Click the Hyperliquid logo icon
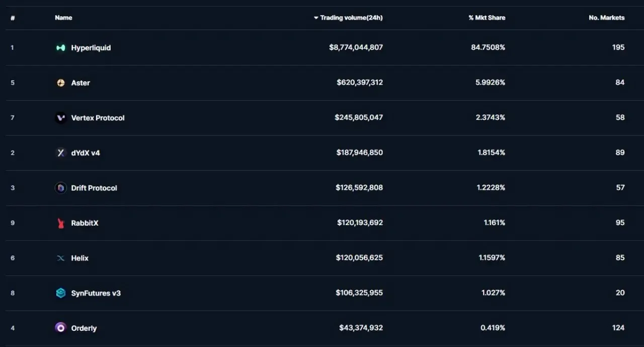Screen dimensions: 644x347 61,48
